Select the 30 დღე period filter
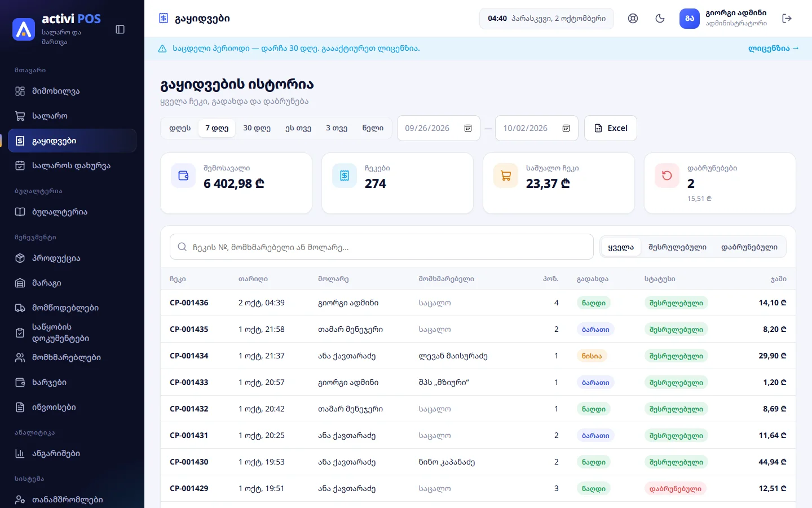This screenshot has width=812, height=508. click(x=257, y=128)
